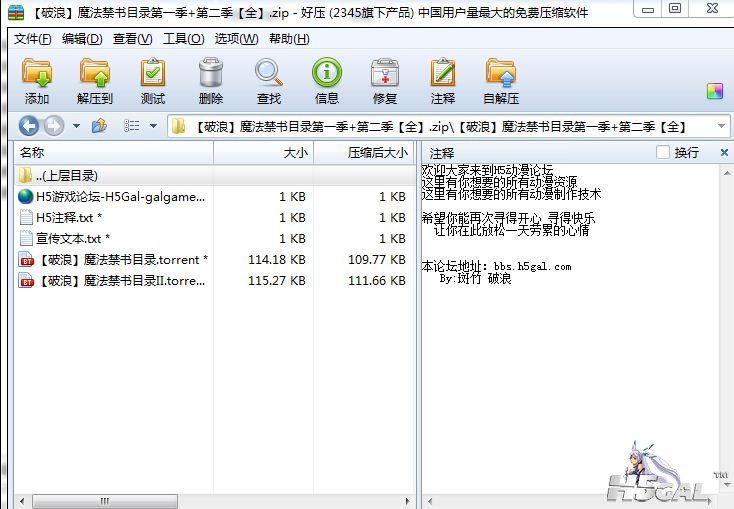Expand the view mode dropdown arrow
Image resolution: width=734 pixels, height=509 pixels.
[x=153, y=126]
